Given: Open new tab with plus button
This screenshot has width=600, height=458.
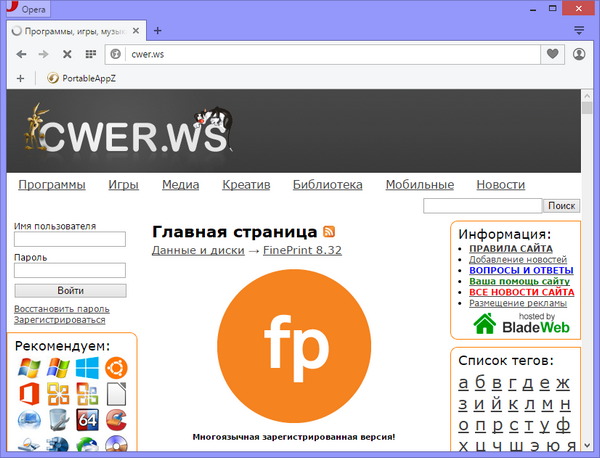Looking at the screenshot, I should 156,30.
